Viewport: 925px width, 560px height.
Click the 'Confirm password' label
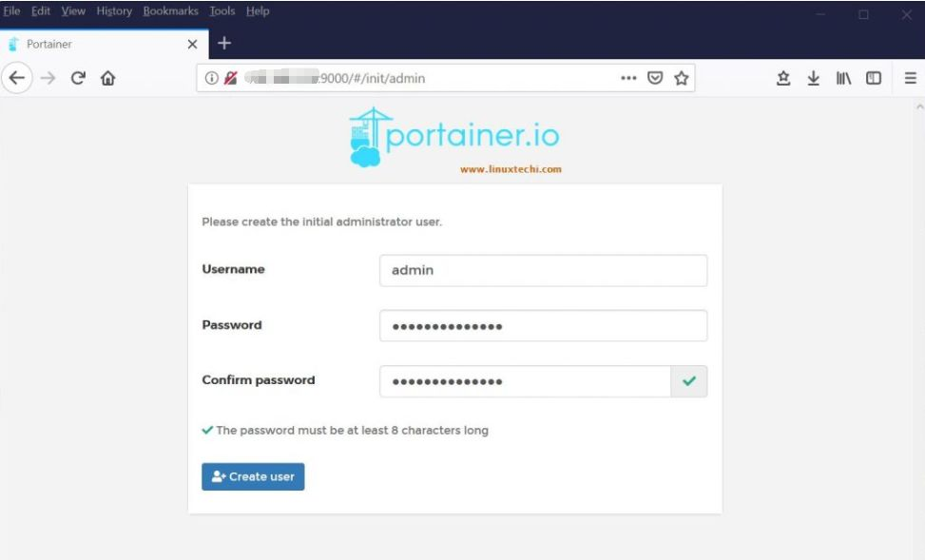point(259,380)
